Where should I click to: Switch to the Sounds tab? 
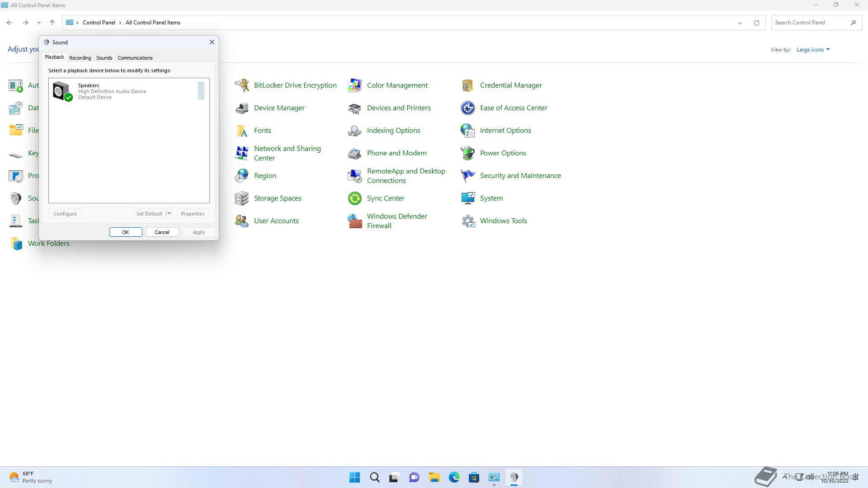point(104,58)
